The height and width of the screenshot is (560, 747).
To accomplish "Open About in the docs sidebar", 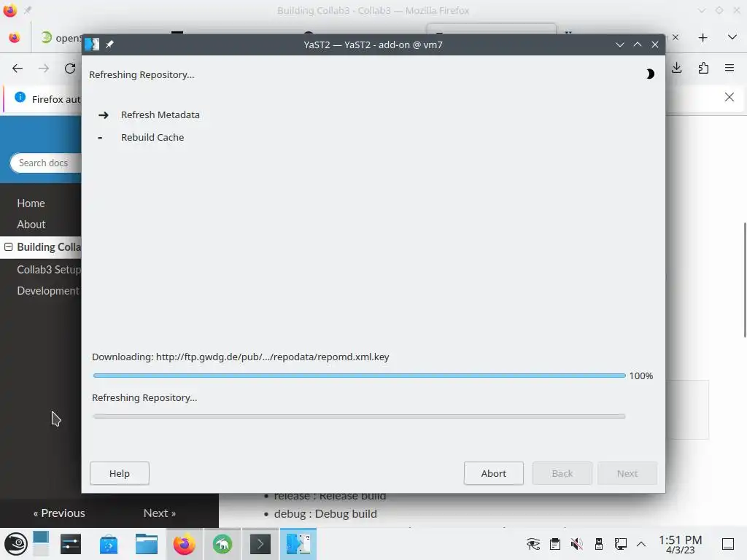I will (31, 225).
